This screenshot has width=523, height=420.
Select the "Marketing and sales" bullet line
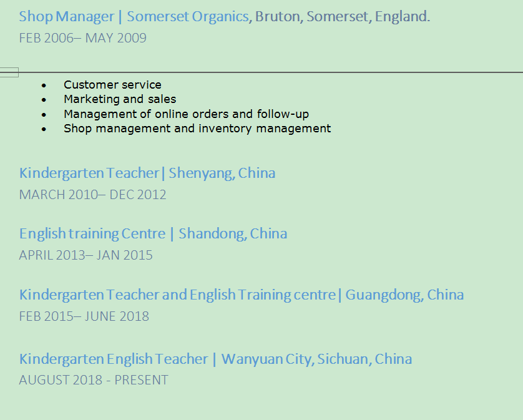(120, 99)
